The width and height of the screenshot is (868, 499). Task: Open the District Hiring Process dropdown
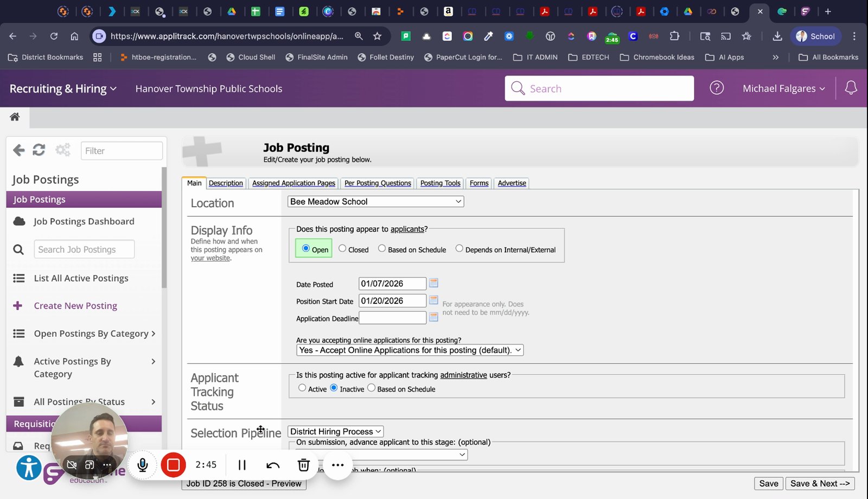(335, 432)
